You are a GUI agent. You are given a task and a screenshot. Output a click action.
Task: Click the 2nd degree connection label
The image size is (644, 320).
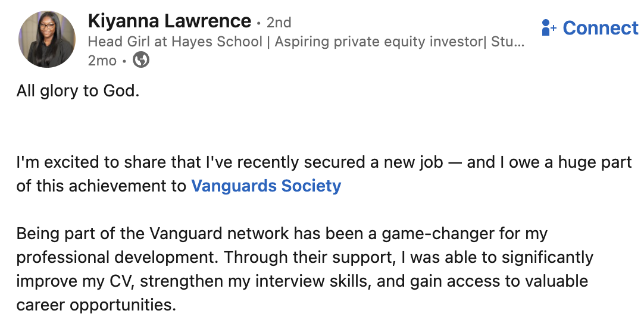tap(279, 23)
